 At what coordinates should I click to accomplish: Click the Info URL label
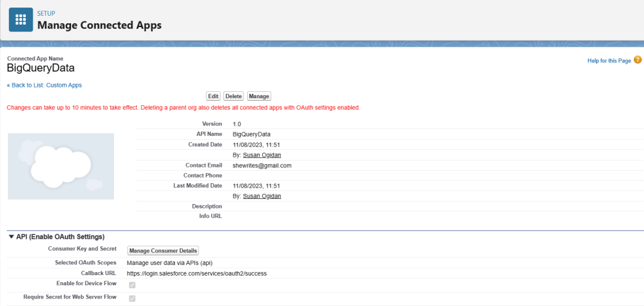[210, 217]
